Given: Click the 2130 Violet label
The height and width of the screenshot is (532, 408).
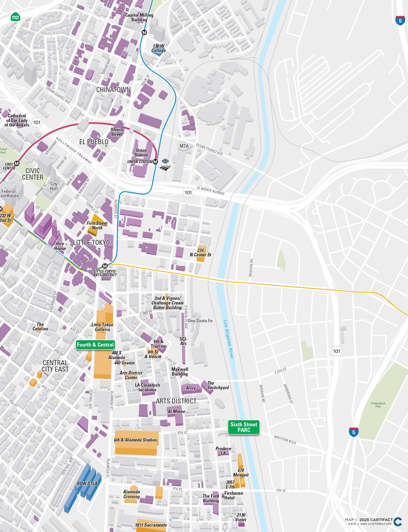Looking at the screenshot, I should pyautogui.click(x=241, y=517).
